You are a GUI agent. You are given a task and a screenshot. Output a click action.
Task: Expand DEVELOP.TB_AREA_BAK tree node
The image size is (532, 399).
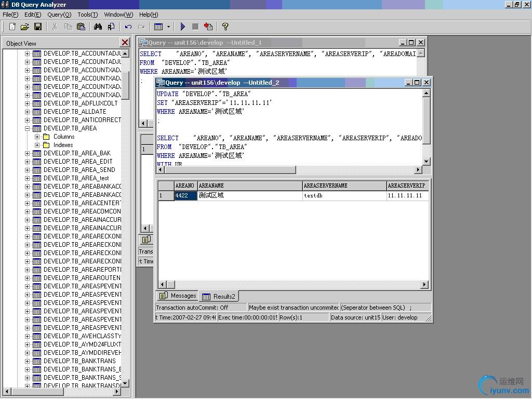[x=27, y=153]
